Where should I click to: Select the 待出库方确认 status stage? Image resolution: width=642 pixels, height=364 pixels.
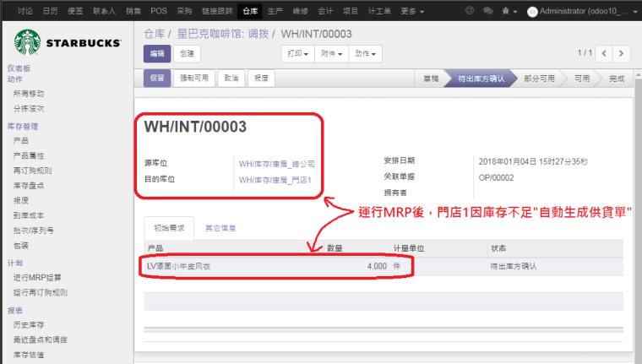point(481,79)
